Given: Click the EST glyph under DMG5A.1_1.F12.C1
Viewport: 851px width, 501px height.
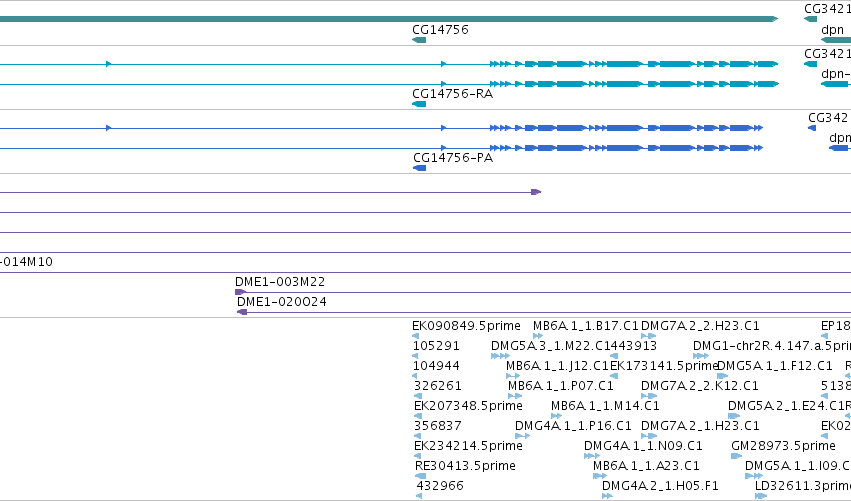Looking at the screenshot, I should pos(722,376).
